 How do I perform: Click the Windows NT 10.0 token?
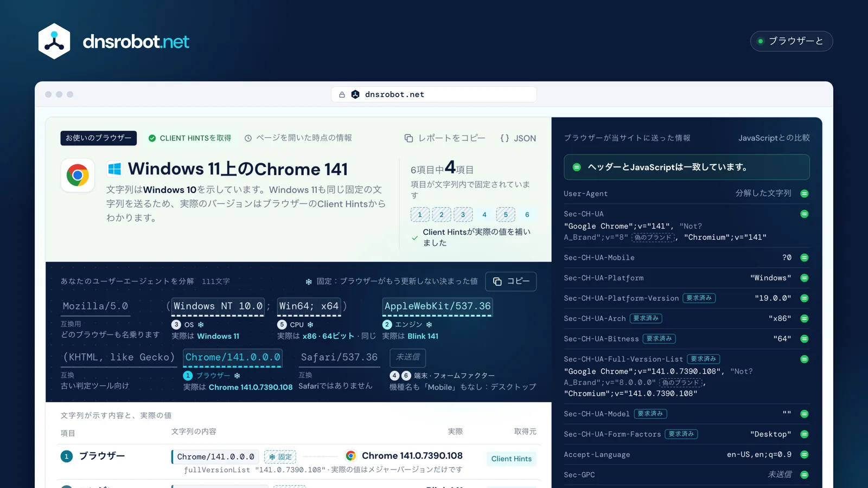tap(218, 306)
